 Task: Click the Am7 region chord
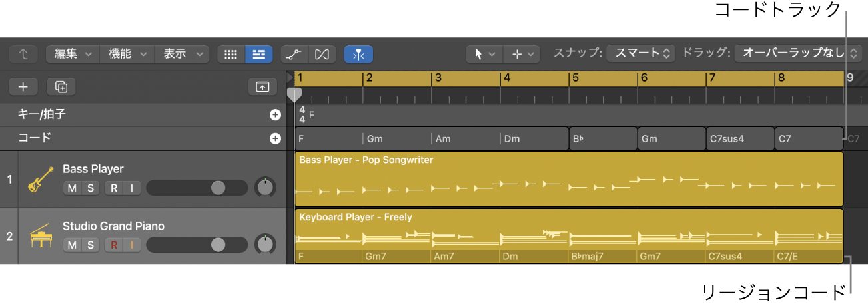coord(466,257)
